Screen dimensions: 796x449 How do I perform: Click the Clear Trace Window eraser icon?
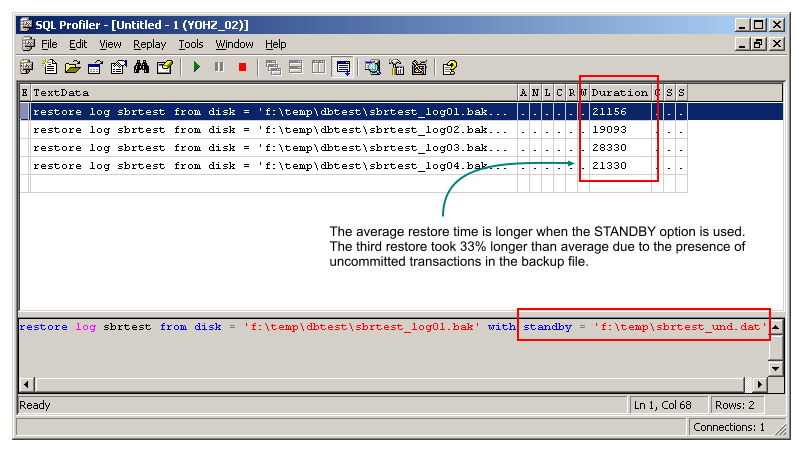(165, 67)
